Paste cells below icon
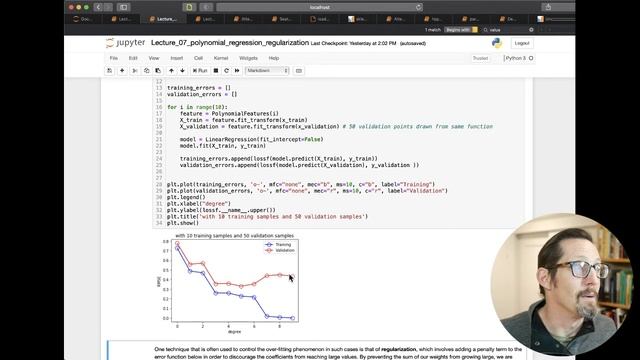Image resolution: width=640 pixels, height=360 pixels. coord(158,71)
